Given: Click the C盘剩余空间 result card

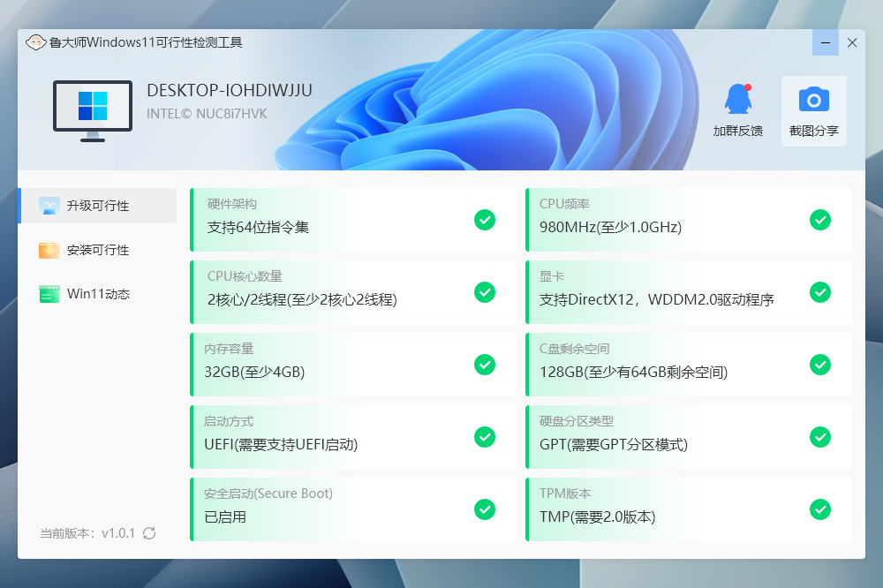Looking at the screenshot, I should point(688,365).
